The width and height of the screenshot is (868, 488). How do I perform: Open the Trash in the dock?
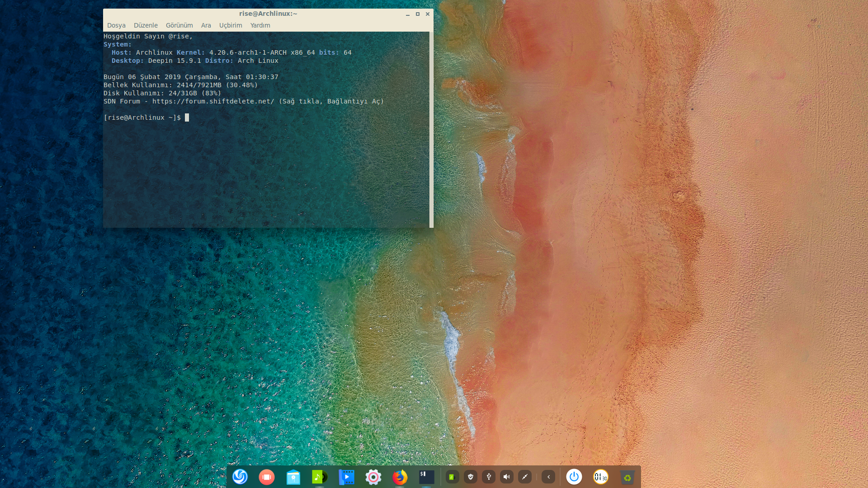(x=627, y=477)
